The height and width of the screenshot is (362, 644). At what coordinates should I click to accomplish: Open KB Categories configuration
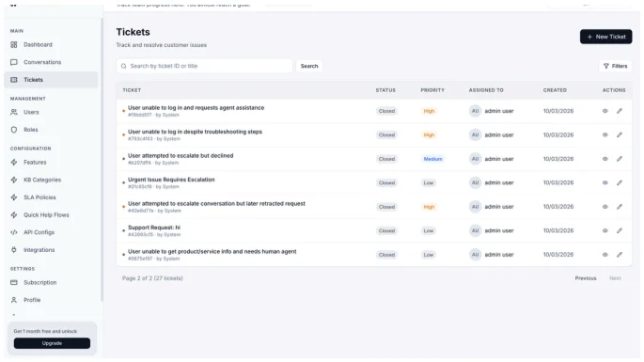pos(51,180)
